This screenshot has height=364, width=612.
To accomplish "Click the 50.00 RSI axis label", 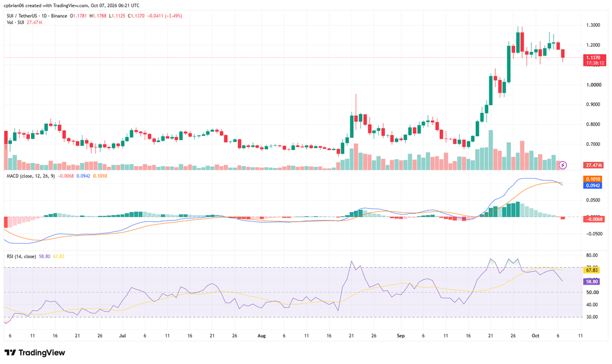I will point(592,293).
